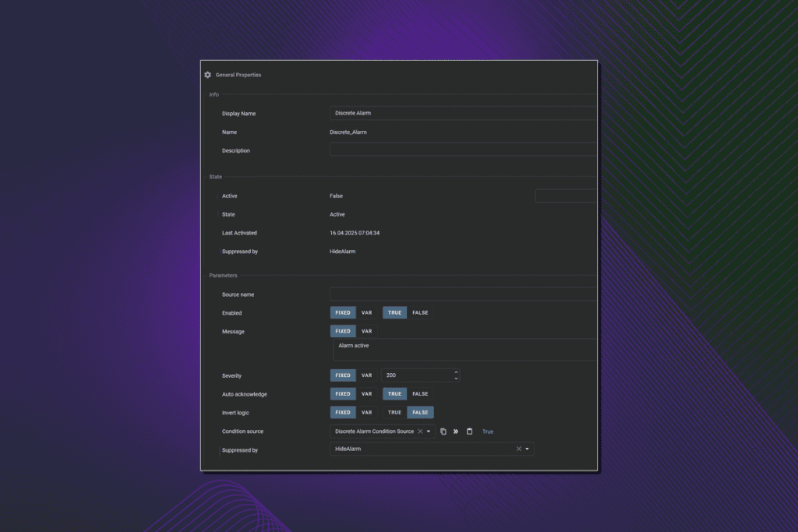
Task: Click the Last Activated timestamp 16.04.2025 07:04:34
Action: click(355, 233)
